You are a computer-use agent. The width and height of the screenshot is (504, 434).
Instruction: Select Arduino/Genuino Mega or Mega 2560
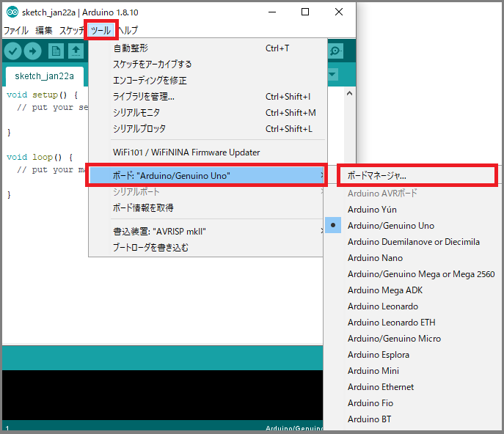pyautogui.click(x=413, y=274)
